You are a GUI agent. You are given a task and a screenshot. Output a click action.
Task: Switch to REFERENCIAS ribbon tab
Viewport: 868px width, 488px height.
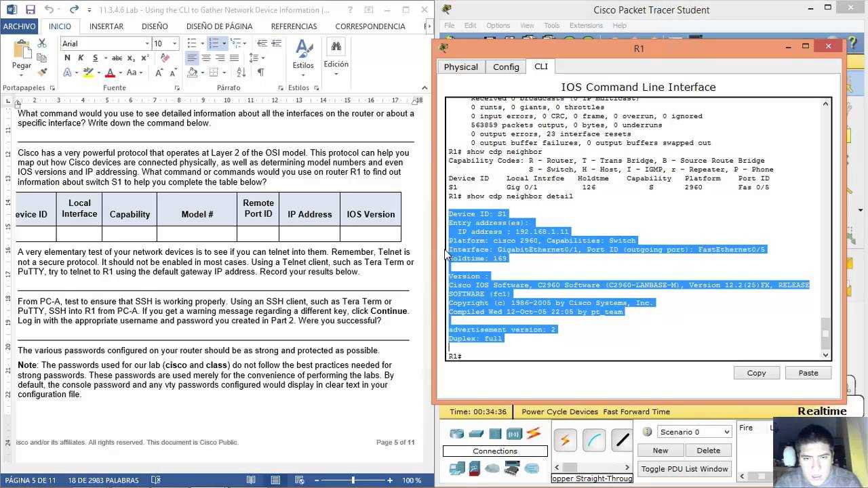pos(294,26)
